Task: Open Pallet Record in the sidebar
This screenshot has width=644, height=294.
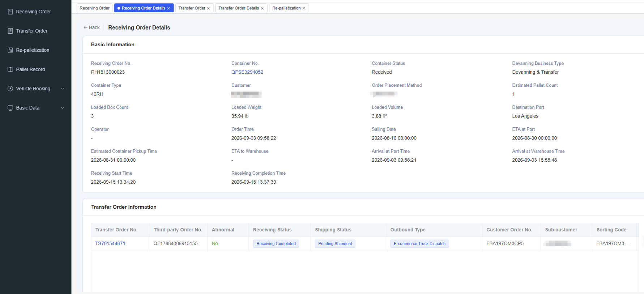Action: tap(35, 69)
